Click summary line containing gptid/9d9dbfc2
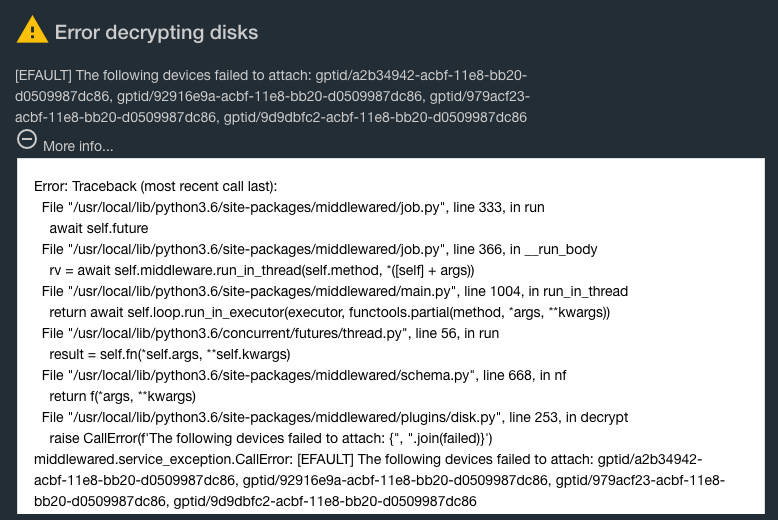The width and height of the screenshot is (778, 520). click(271, 118)
